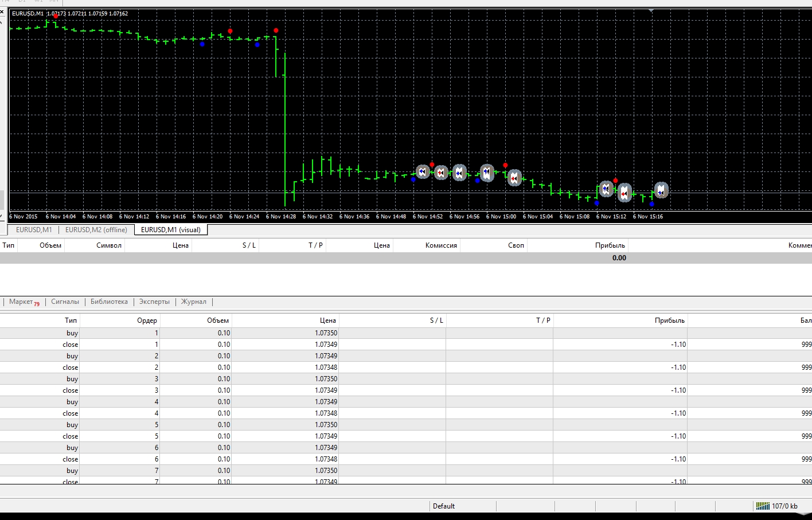The width and height of the screenshot is (812, 520).
Task: Open the Библиотека tab
Action: coord(109,302)
